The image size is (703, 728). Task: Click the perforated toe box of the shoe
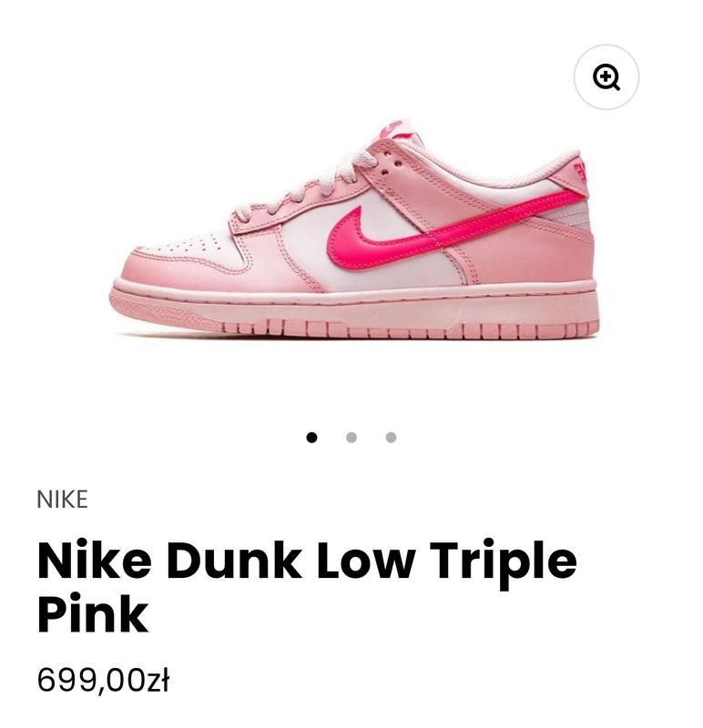[186, 245]
